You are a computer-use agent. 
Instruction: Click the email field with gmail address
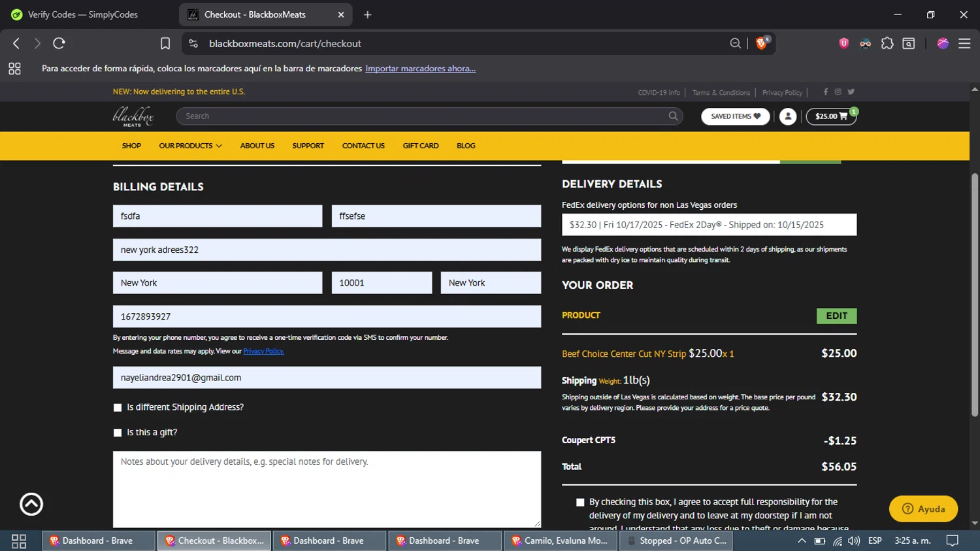(x=327, y=378)
